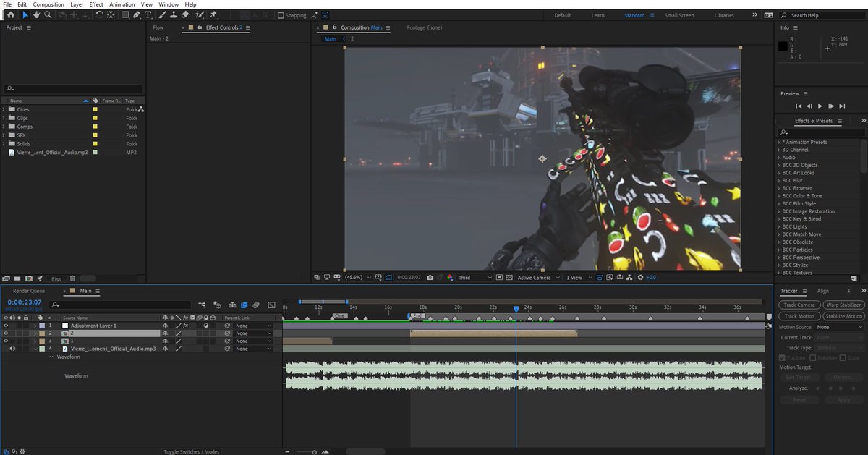Select the Pen tool
This screenshot has height=455, width=868.
137,14
